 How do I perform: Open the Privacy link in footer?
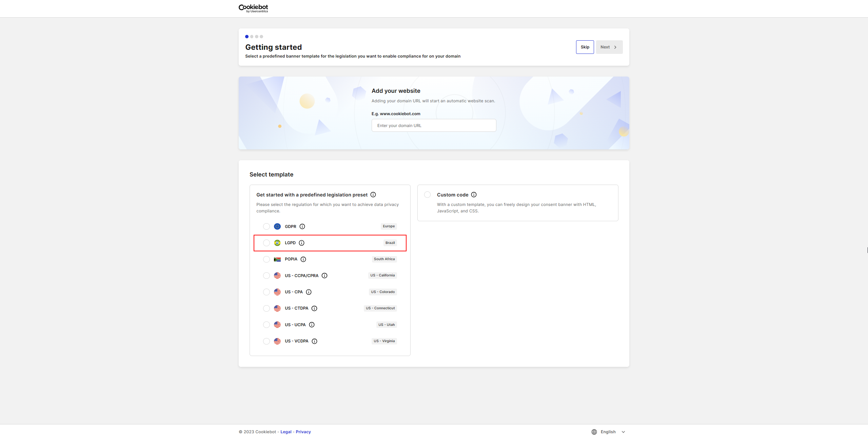[303, 432]
